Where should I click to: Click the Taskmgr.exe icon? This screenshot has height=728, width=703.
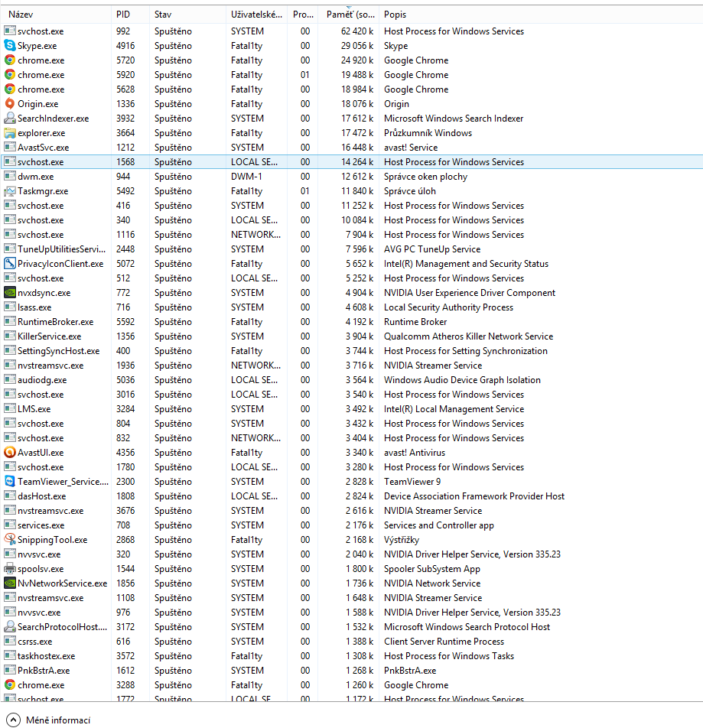point(10,191)
